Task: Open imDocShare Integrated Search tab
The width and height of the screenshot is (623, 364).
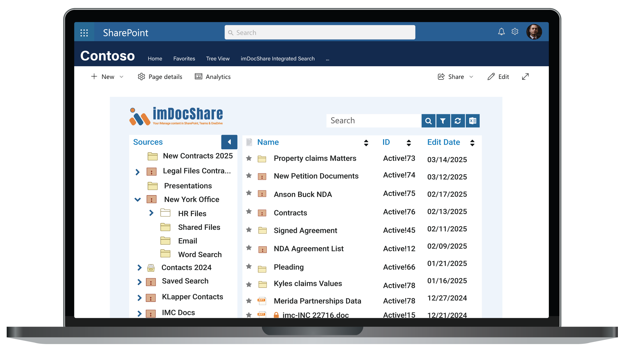Action: [278, 59]
